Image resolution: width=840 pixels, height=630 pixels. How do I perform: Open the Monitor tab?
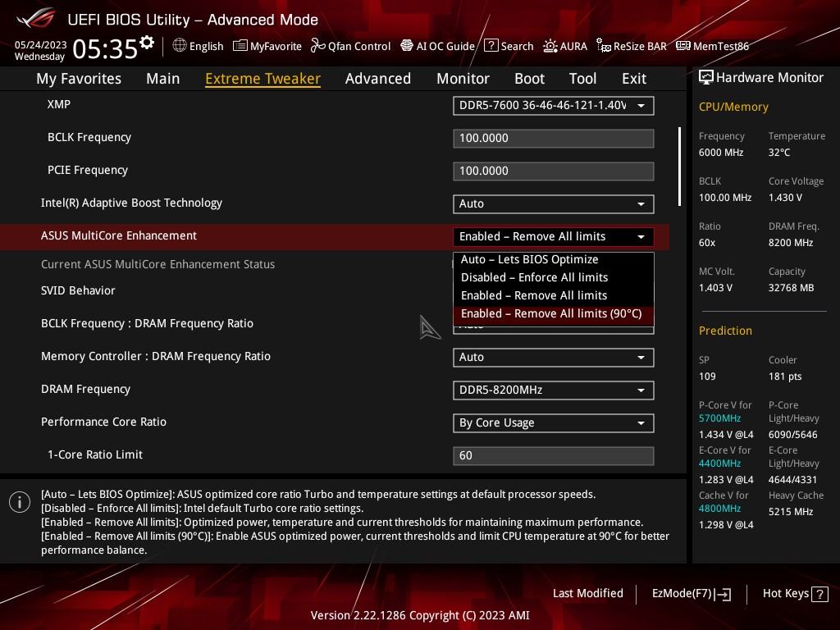(x=463, y=79)
